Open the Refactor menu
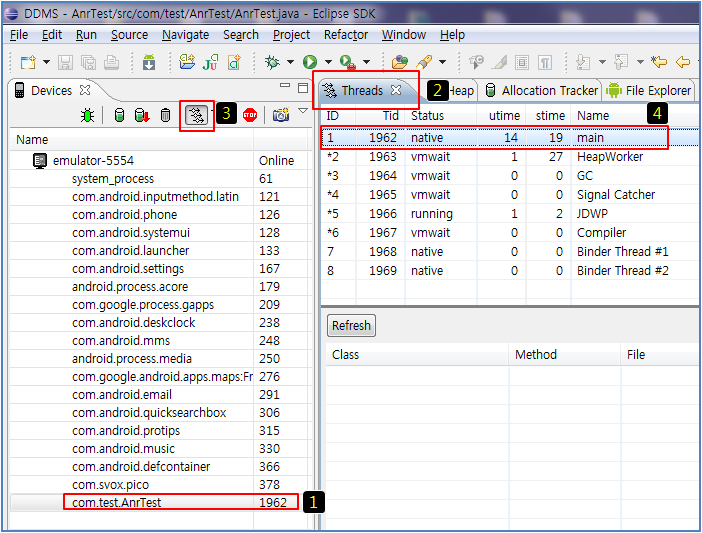Image resolution: width=702 pixels, height=533 pixels. pyautogui.click(x=346, y=34)
